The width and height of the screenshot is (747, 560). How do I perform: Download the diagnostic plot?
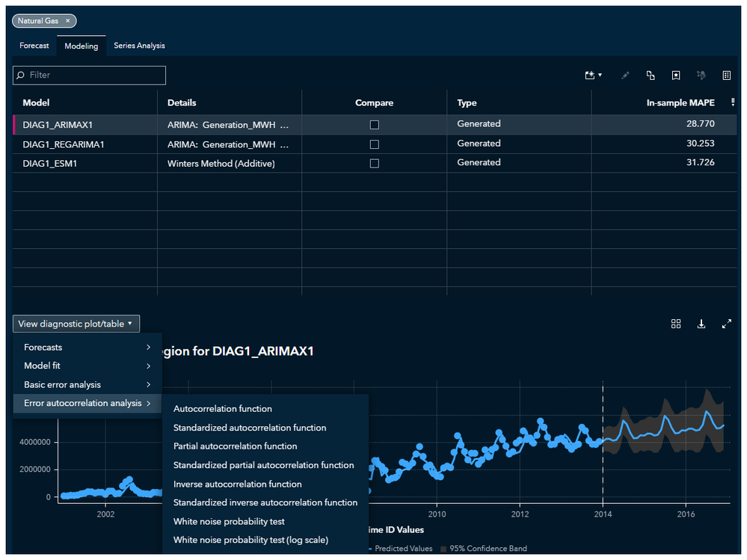701,324
